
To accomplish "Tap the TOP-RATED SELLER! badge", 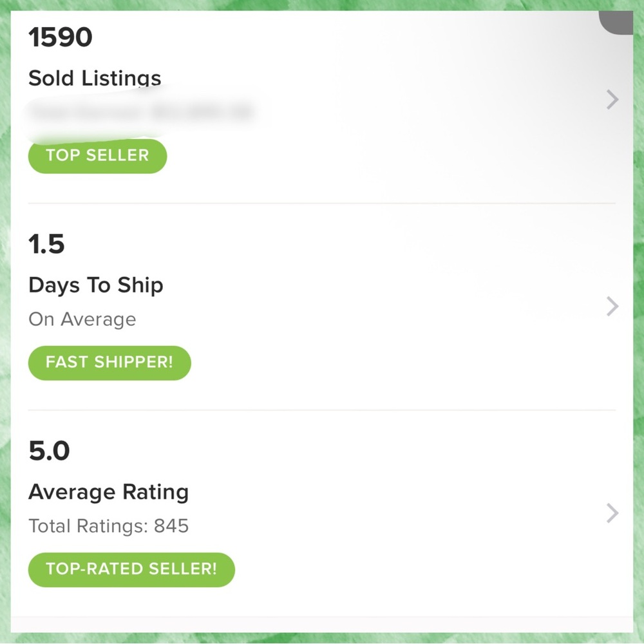I will (x=131, y=570).
